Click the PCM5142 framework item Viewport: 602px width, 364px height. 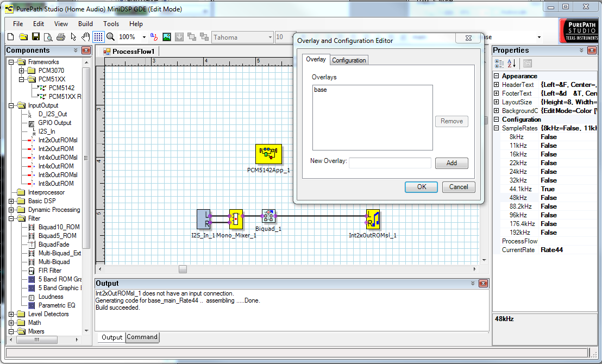pos(61,88)
